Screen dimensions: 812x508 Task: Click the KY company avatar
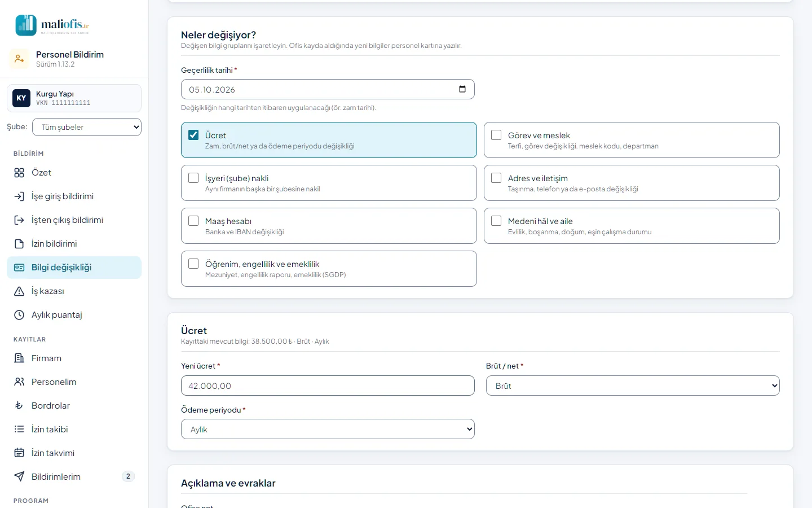tap(21, 98)
